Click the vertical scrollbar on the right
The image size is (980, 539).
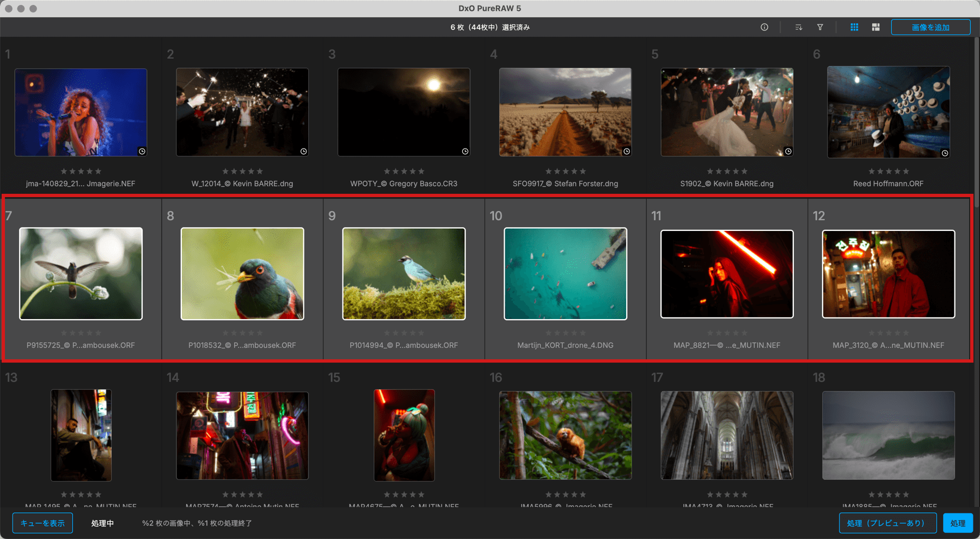coord(977,122)
